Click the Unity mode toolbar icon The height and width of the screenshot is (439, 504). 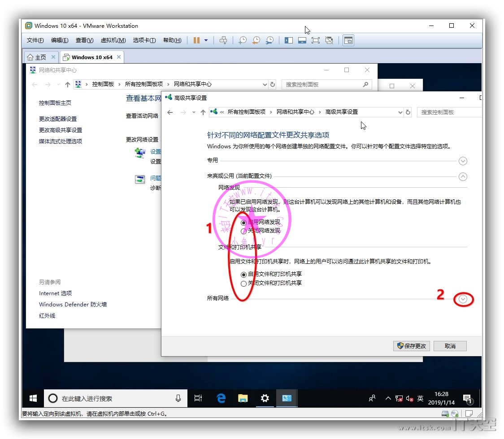pyautogui.click(x=329, y=40)
